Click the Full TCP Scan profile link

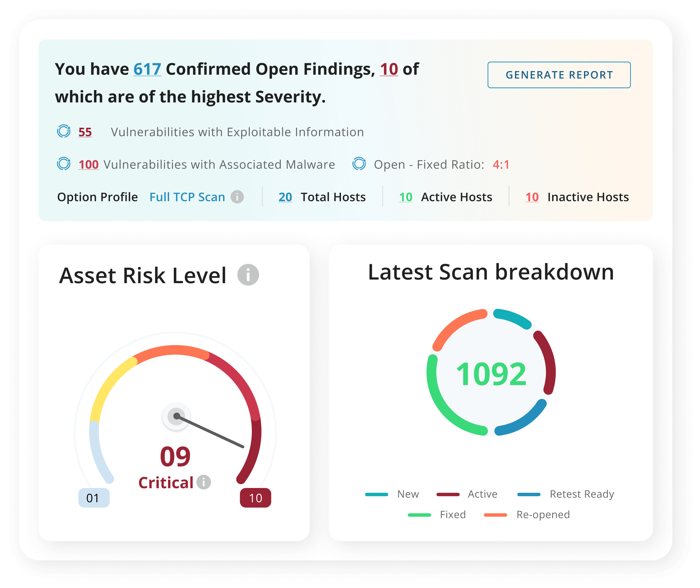(187, 197)
